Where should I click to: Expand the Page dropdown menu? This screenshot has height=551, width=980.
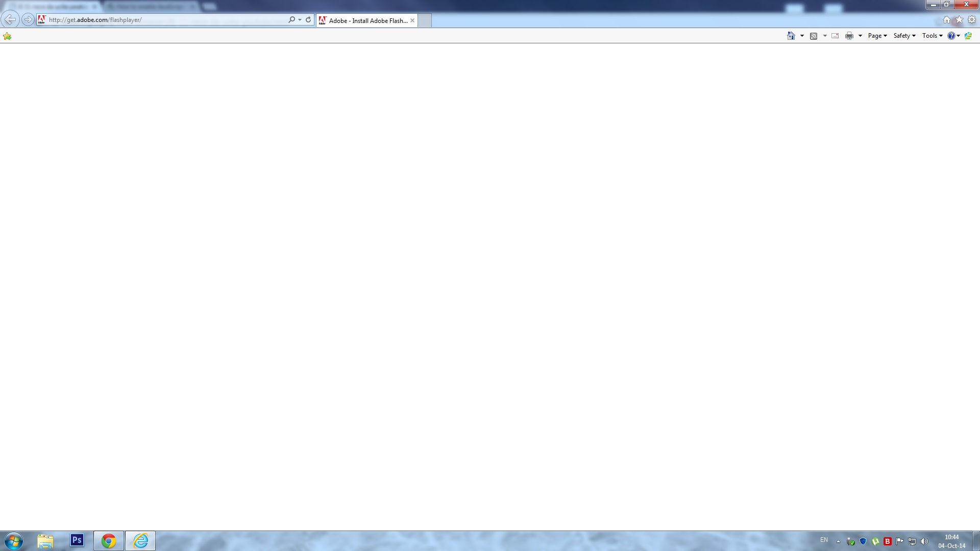coord(877,36)
